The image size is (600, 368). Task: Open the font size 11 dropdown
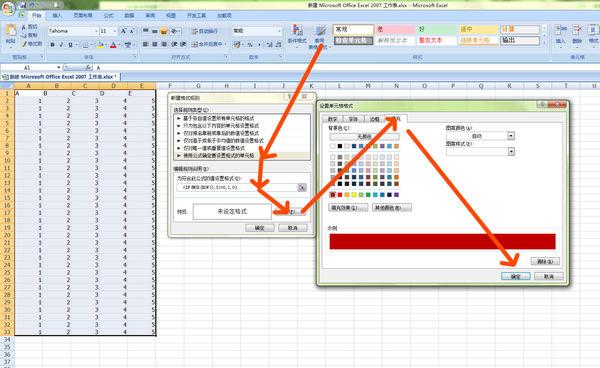tap(115, 31)
